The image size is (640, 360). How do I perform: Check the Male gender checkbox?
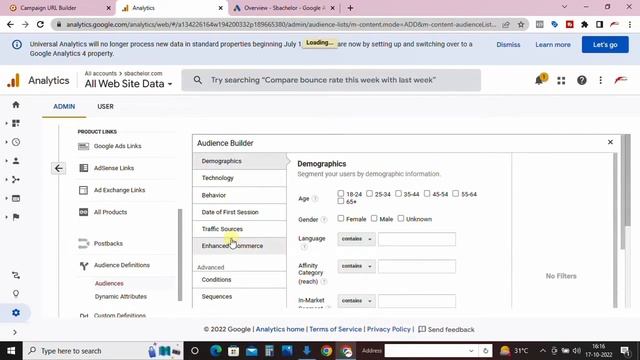(x=374, y=218)
